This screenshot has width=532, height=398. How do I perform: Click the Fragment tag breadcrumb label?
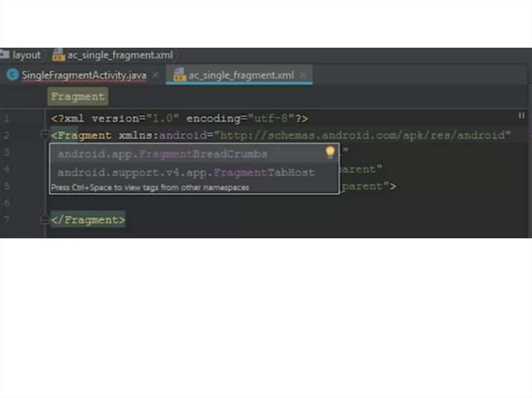(x=78, y=97)
